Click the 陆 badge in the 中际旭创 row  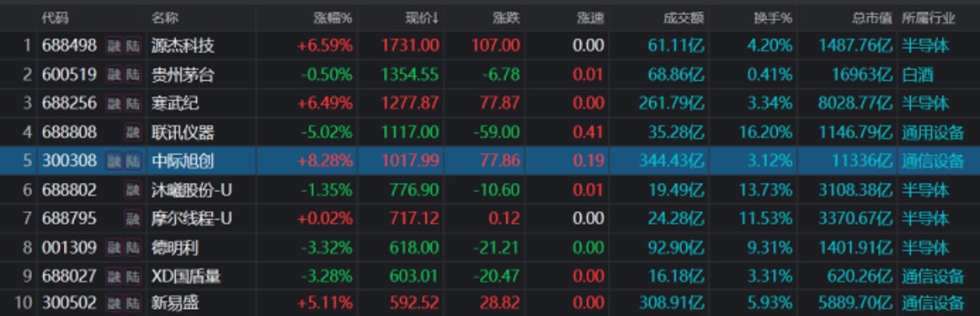coord(133,161)
